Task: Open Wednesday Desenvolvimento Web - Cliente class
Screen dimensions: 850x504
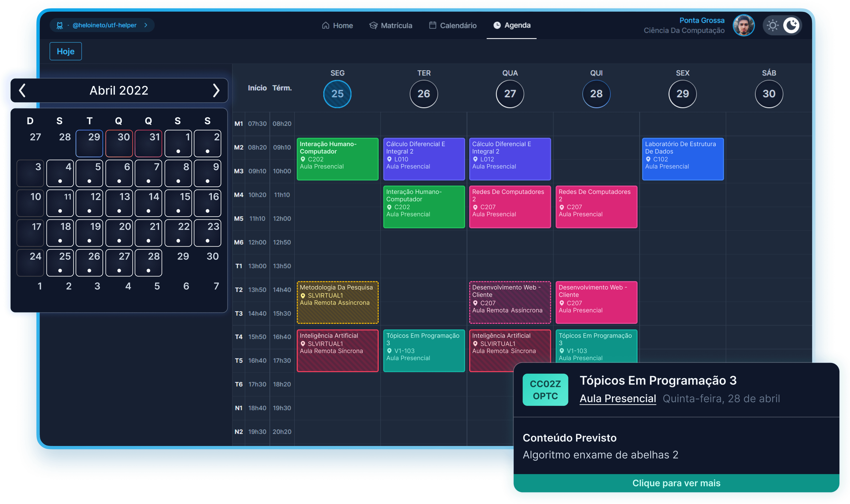Action: (x=510, y=302)
